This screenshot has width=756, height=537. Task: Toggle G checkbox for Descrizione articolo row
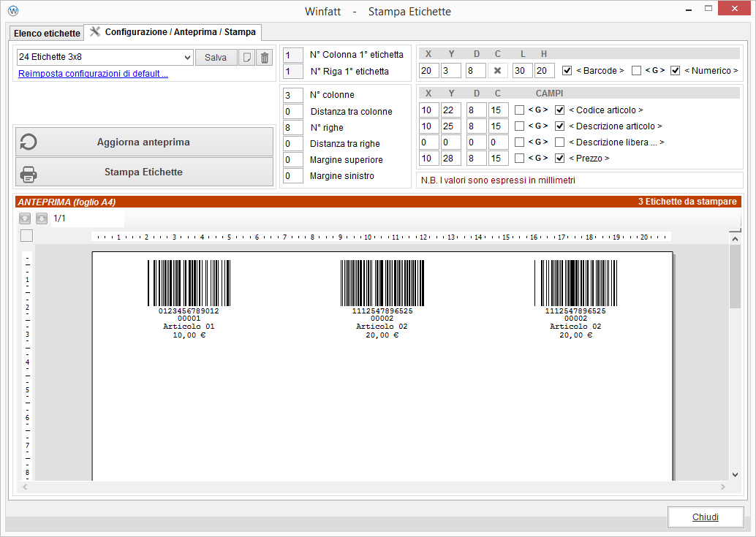pos(519,126)
